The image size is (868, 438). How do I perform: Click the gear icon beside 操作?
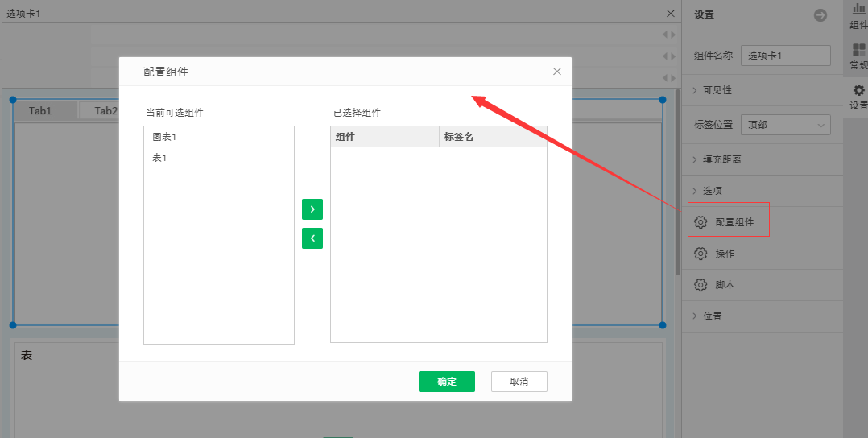pos(701,254)
